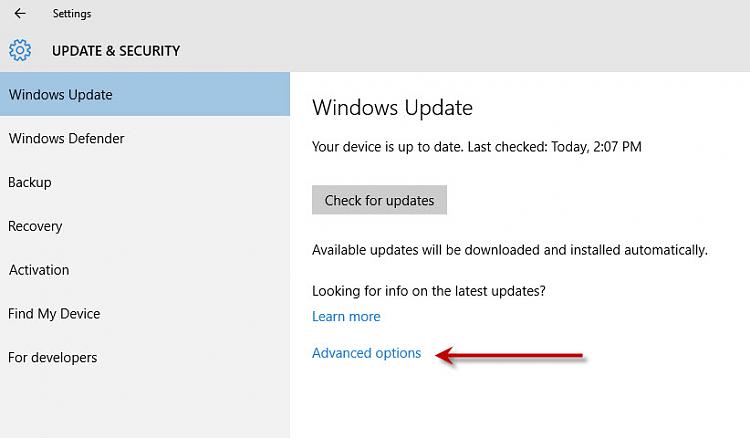Click the Check for updates button
The width and height of the screenshot is (750, 438).
[x=379, y=200]
